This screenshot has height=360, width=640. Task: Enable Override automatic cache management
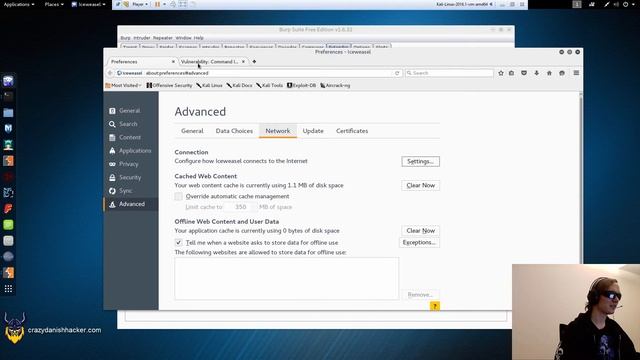tap(179, 196)
